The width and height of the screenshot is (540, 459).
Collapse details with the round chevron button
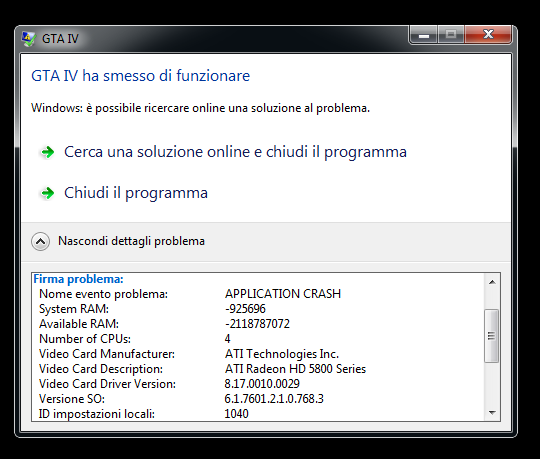(x=40, y=241)
